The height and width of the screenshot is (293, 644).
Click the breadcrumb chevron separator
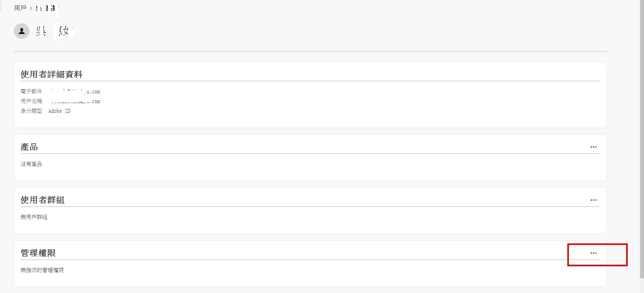click(x=31, y=8)
